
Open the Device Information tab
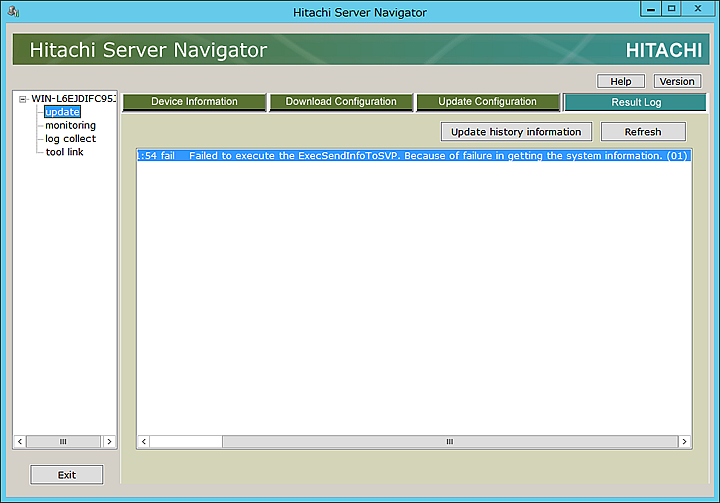(195, 102)
